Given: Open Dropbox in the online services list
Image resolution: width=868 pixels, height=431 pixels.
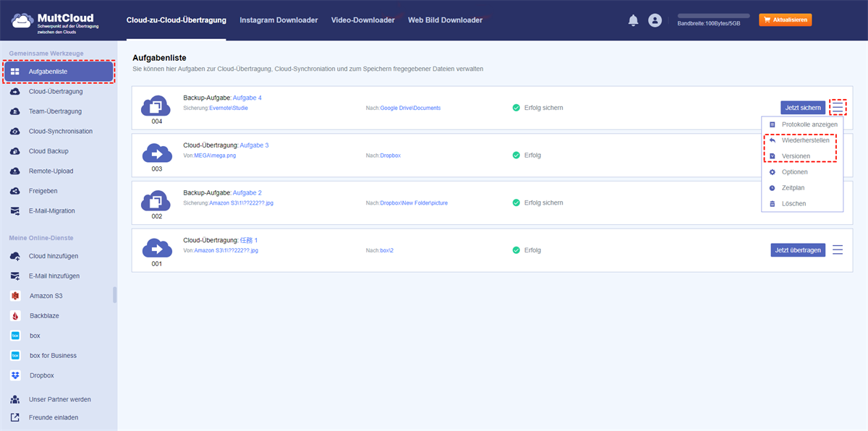Looking at the screenshot, I should point(41,375).
